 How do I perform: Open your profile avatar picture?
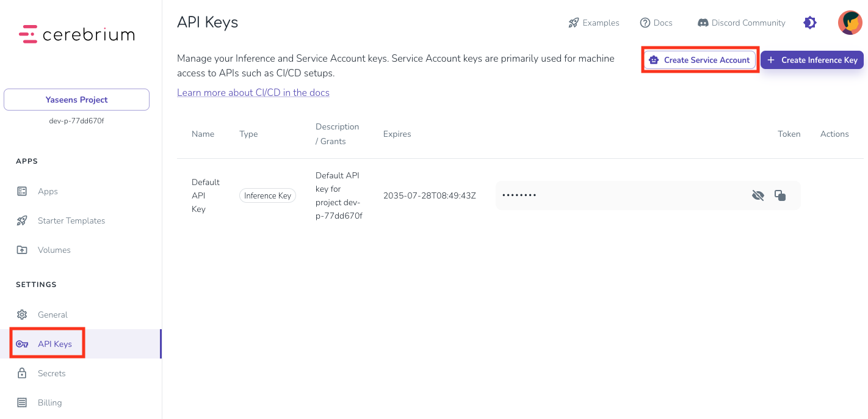click(850, 23)
